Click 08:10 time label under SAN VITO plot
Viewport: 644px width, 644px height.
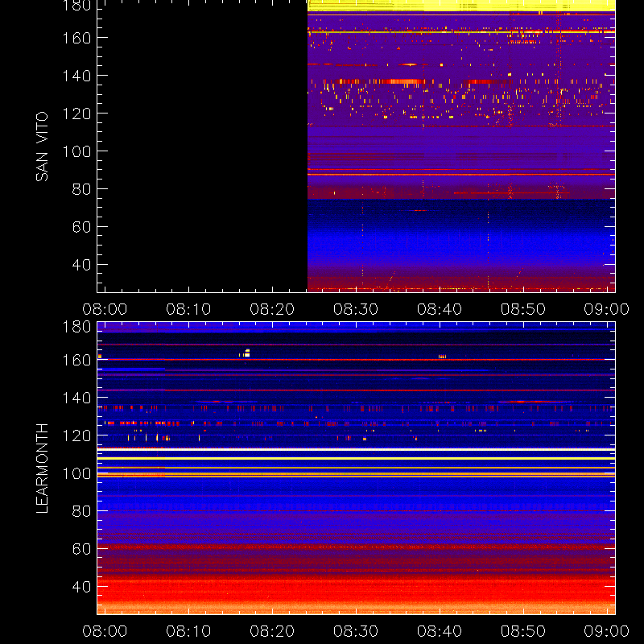pos(188,309)
